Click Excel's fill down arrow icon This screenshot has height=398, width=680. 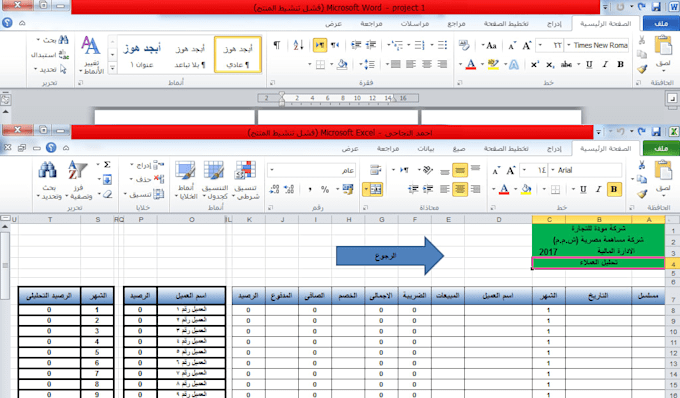[107, 179]
